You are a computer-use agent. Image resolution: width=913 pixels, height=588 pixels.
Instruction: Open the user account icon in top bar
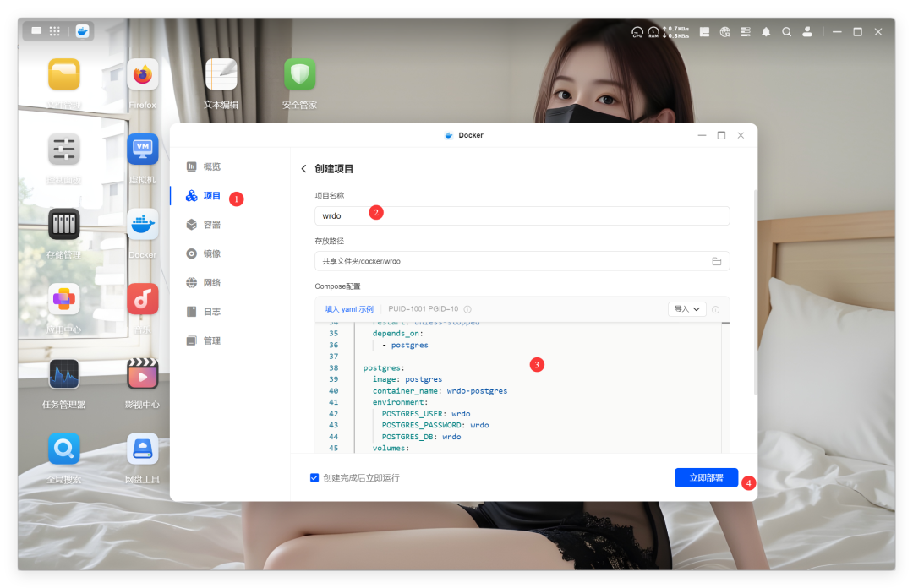pos(807,32)
